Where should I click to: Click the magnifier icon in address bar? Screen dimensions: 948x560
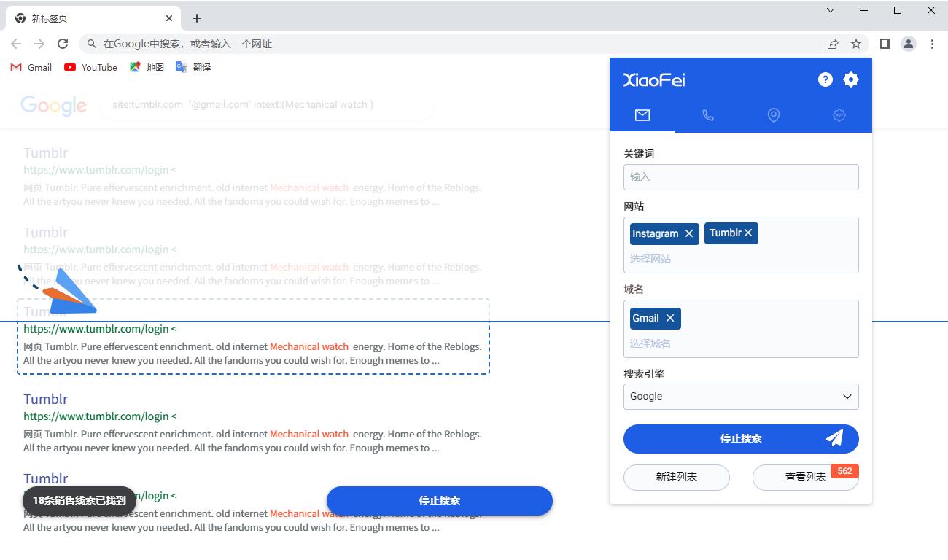tap(92, 44)
